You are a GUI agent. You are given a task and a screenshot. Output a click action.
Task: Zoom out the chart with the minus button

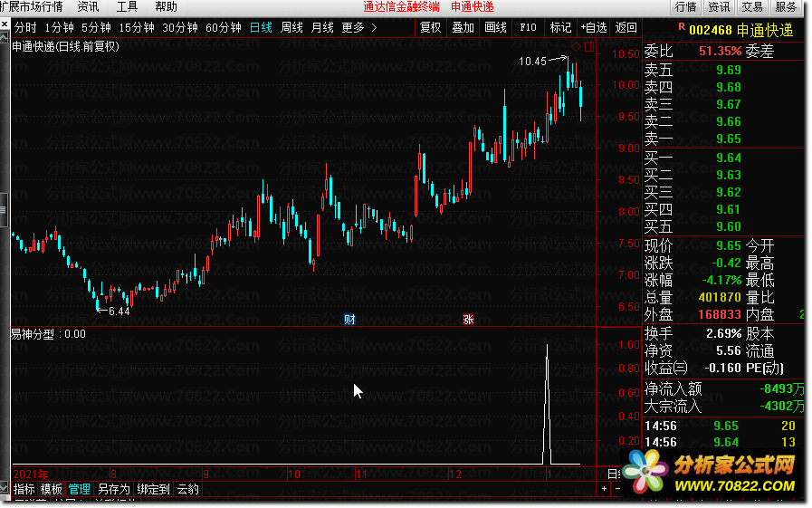pos(617,488)
